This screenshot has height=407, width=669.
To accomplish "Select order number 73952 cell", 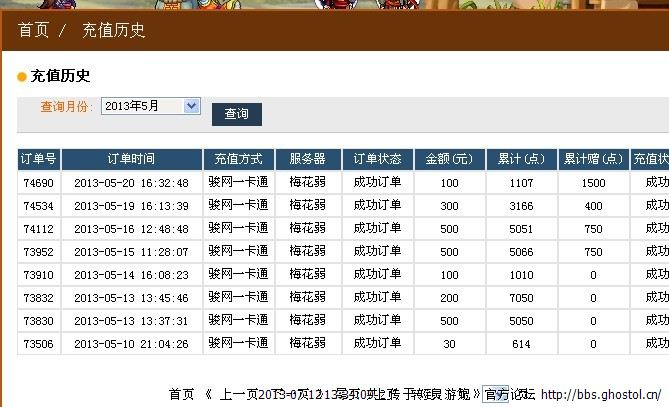I will coord(39,251).
